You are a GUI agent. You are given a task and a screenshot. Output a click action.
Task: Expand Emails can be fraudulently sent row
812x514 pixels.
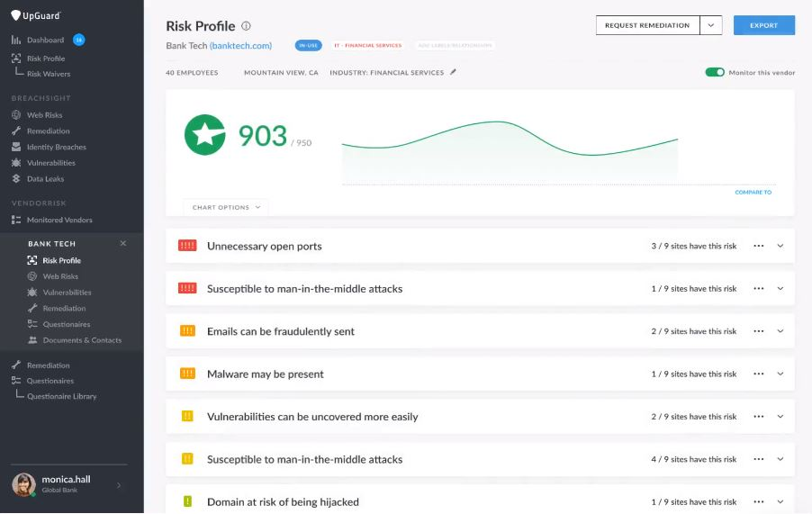point(780,331)
